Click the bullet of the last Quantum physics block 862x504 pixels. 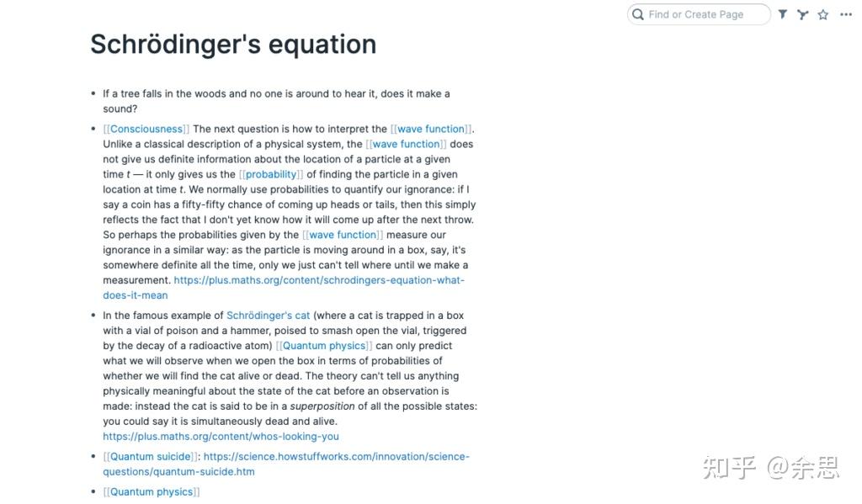coord(93,492)
